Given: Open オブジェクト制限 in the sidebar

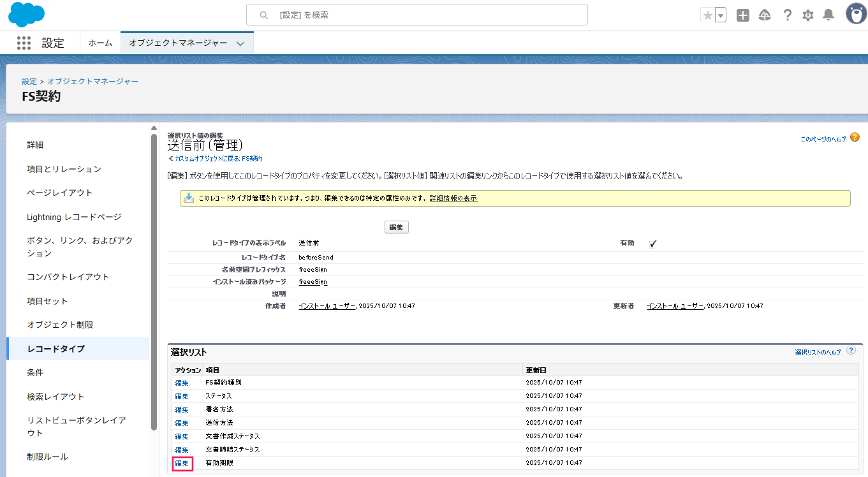Looking at the screenshot, I should (60, 325).
